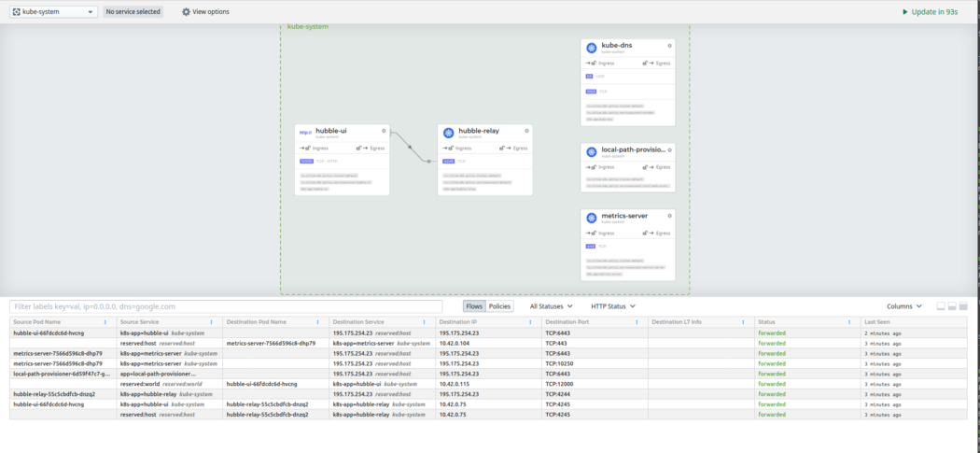Image resolution: width=980 pixels, height=453 pixels.
Task: Switch to the Policies tab
Action: pyautogui.click(x=500, y=306)
